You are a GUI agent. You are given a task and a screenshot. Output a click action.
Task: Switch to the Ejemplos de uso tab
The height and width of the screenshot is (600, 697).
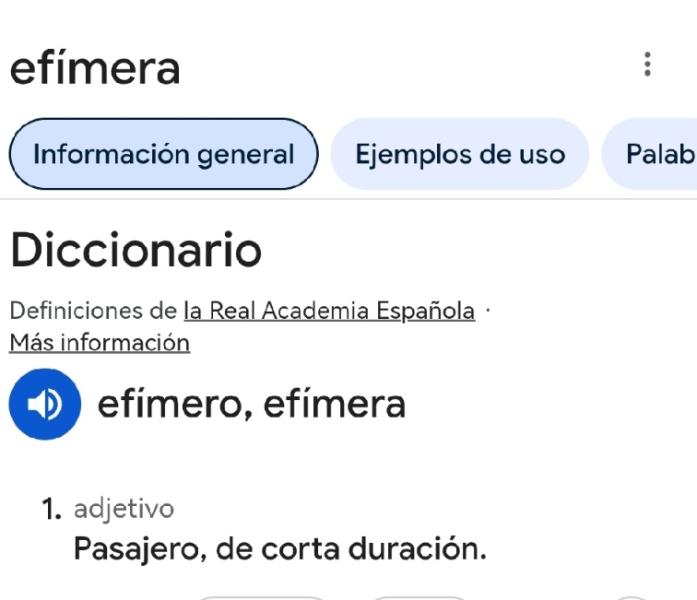coord(460,154)
